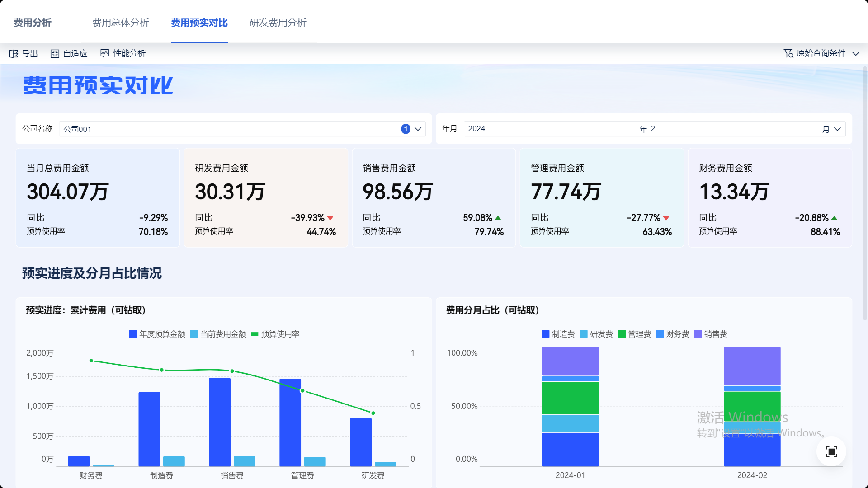Click the blue badge count in company field
This screenshot has height=488, width=868.
[406, 129]
